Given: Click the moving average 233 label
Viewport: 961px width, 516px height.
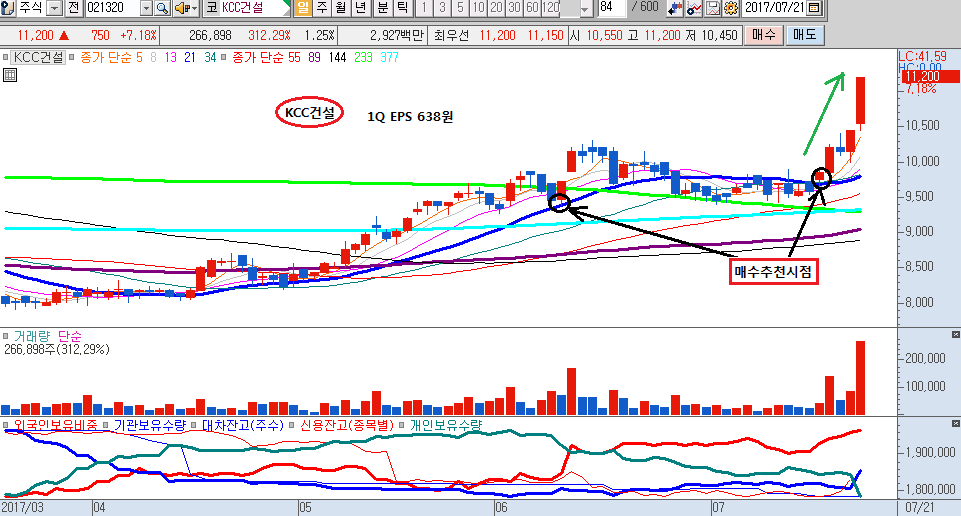Looking at the screenshot, I should pos(363,58).
